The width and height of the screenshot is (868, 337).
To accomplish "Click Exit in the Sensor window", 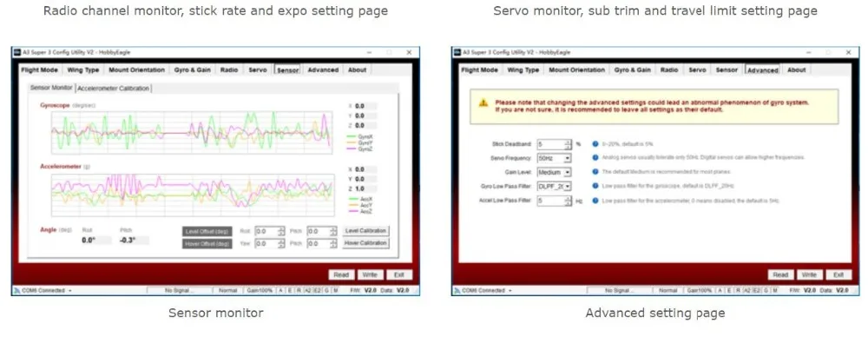I will (399, 275).
